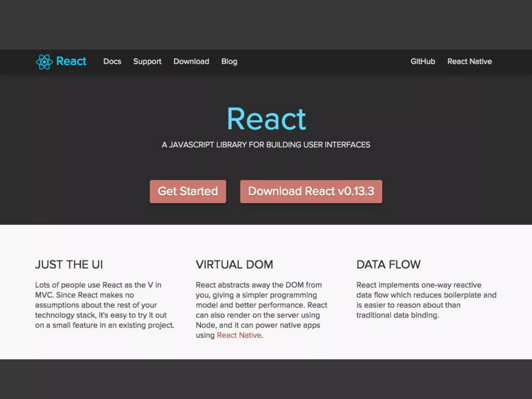Follow the red React Native inline link

pyautogui.click(x=239, y=335)
